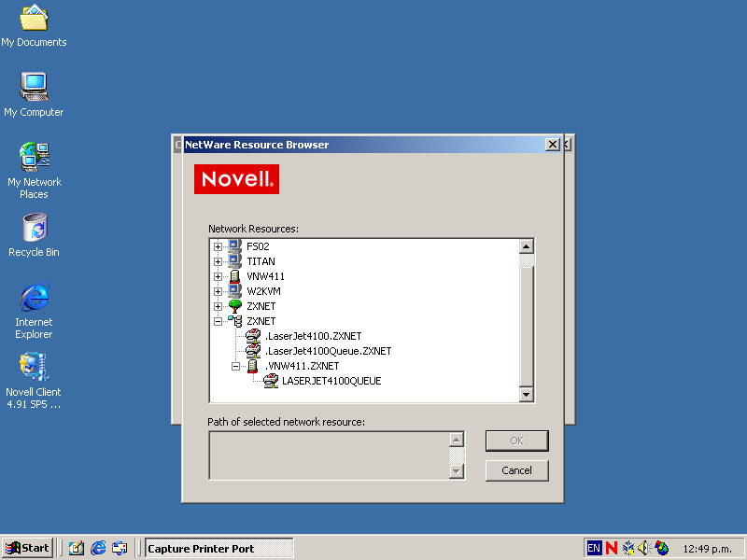Screen dimensions: 747x560
Task: Click the taskbar clock showing 12:49 p.m.
Action: coord(707,549)
